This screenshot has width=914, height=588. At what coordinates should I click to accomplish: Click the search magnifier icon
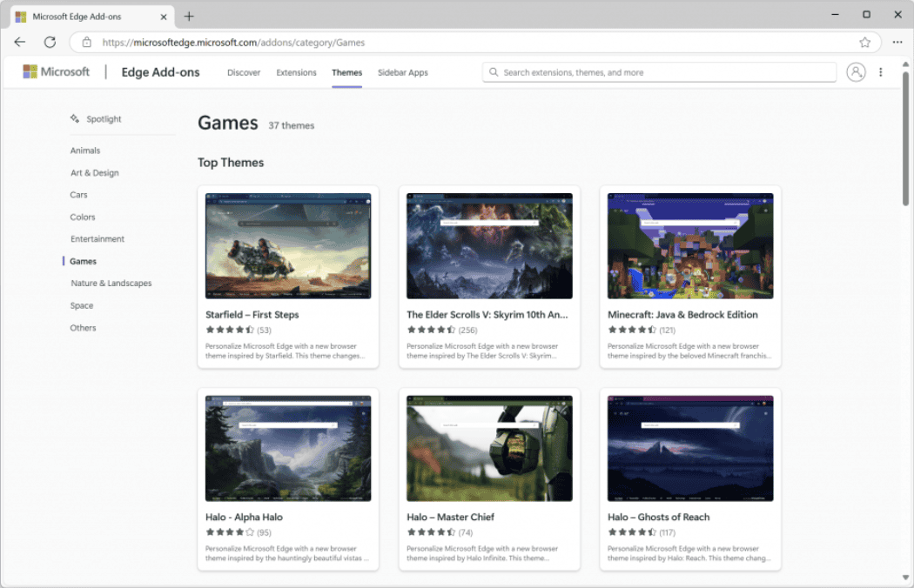pos(494,72)
